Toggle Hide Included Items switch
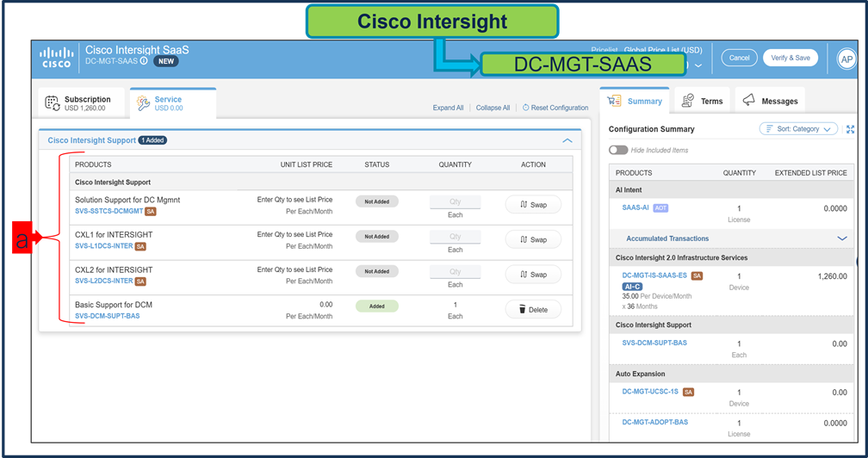Screen dimensions: 868x458 coord(618,150)
